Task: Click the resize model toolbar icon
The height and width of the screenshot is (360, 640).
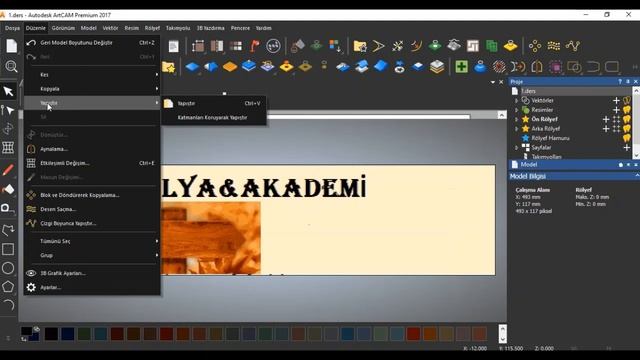Action: (x=198, y=46)
